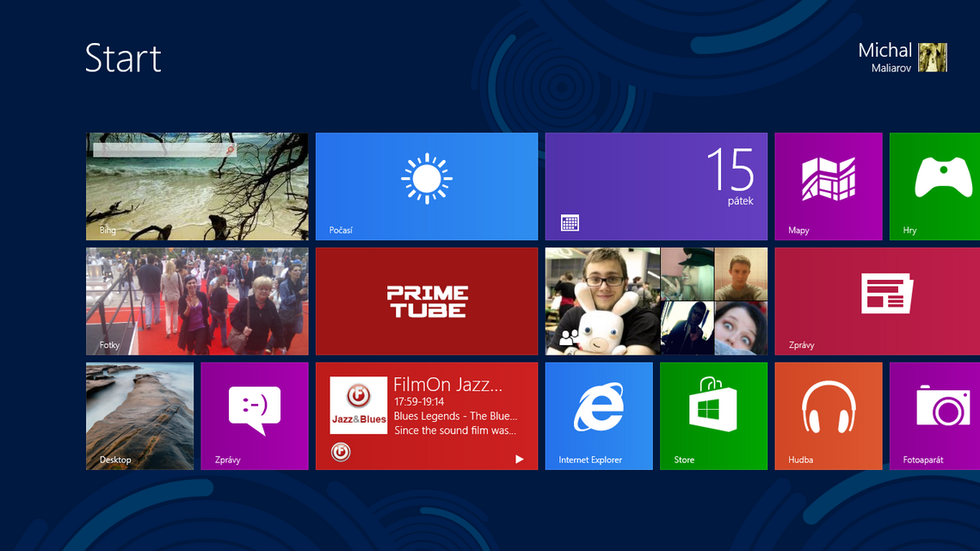
Task: Open the Zprávy messaging tile
Action: [x=255, y=416]
